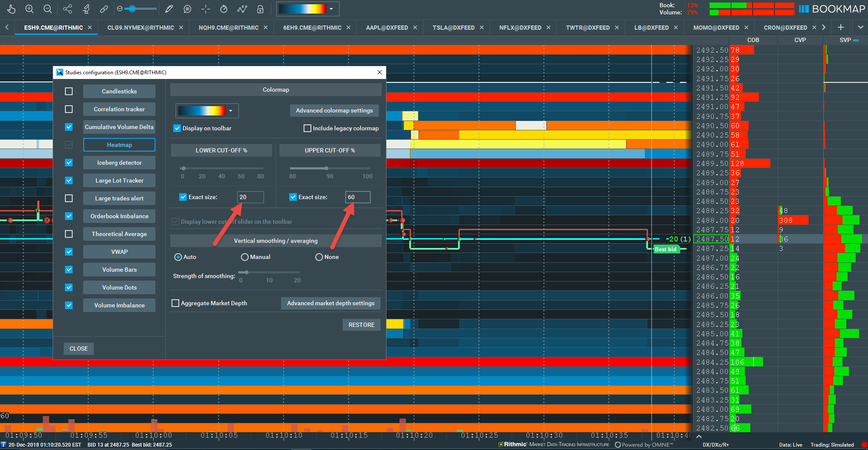Uncheck the Iceberg detector study
This screenshot has width=868, height=450.
click(x=69, y=163)
